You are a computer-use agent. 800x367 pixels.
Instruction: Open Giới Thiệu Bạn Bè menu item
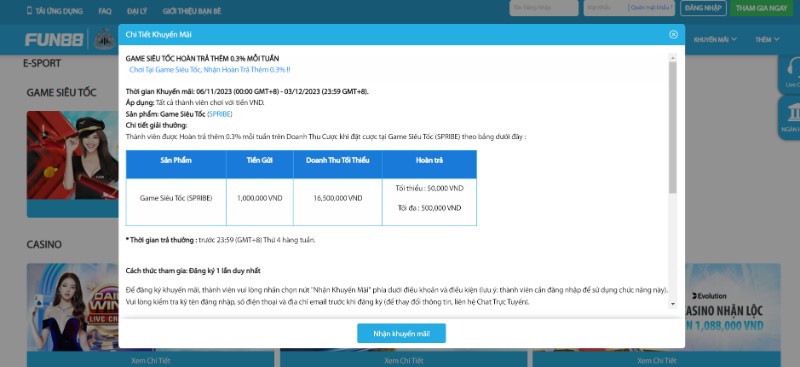pos(192,11)
